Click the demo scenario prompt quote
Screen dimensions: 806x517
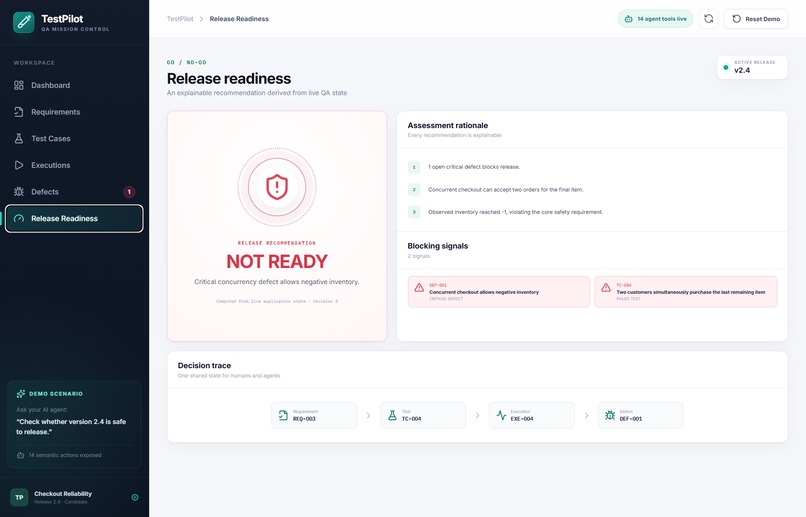point(71,427)
